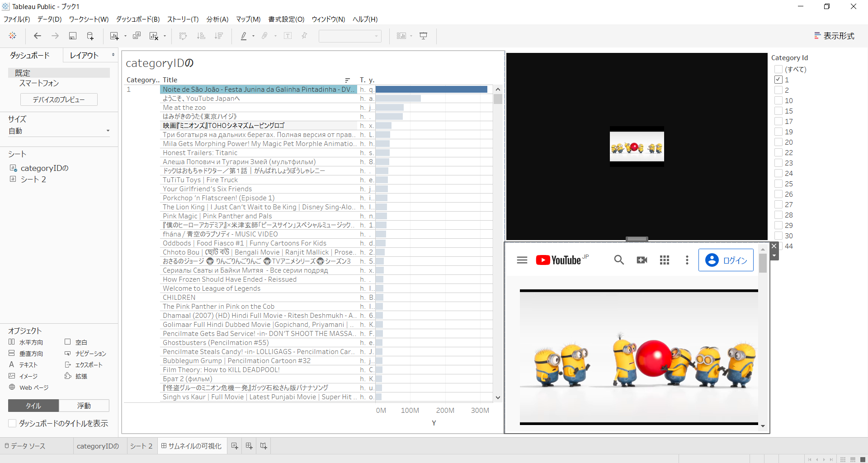Toggle ダッシュボードのタイトルを表示 checkbox
Image resolution: width=868 pixels, height=463 pixels.
coord(13,423)
